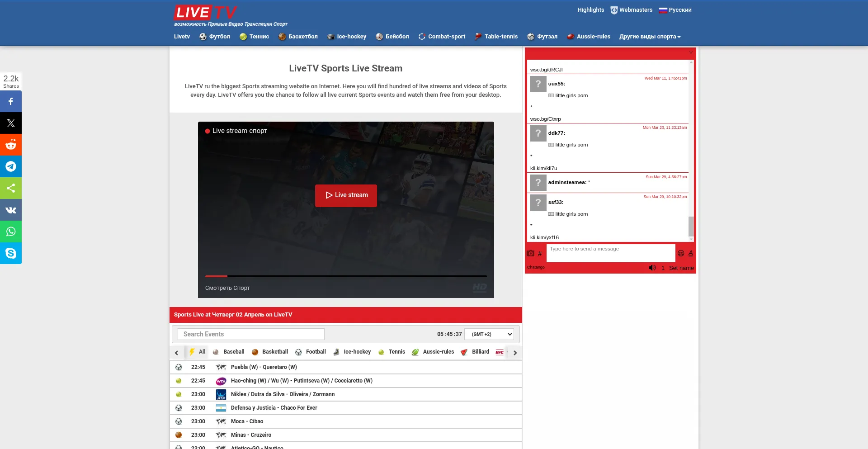The image size is (868, 449).
Task: Click the 2.2k Shares counter
Action: pos(11,81)
